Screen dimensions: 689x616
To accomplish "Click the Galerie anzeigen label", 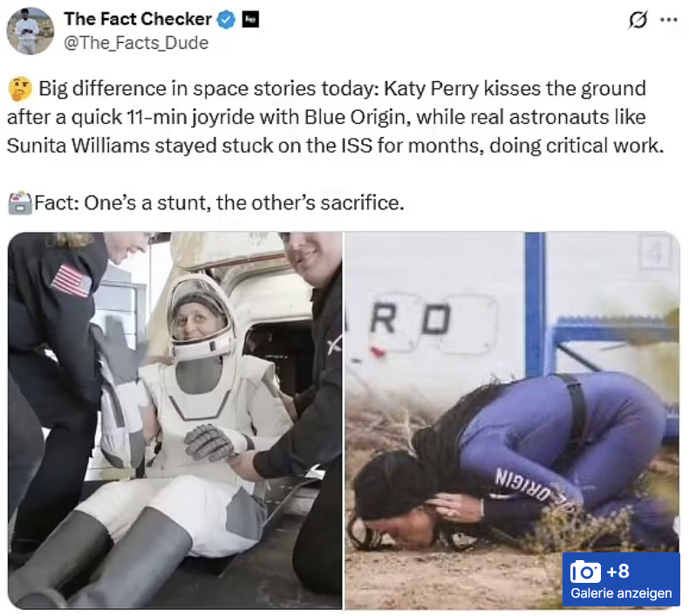I will point(621,593).
